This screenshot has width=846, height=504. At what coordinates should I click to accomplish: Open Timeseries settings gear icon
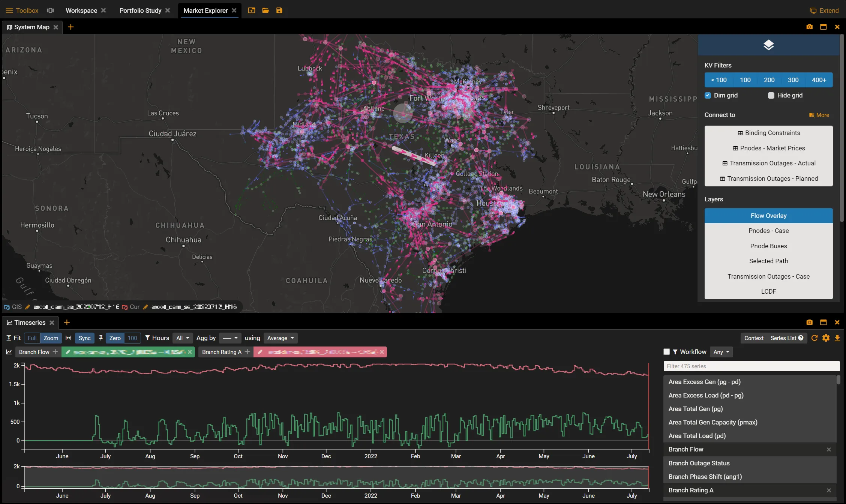826,338
